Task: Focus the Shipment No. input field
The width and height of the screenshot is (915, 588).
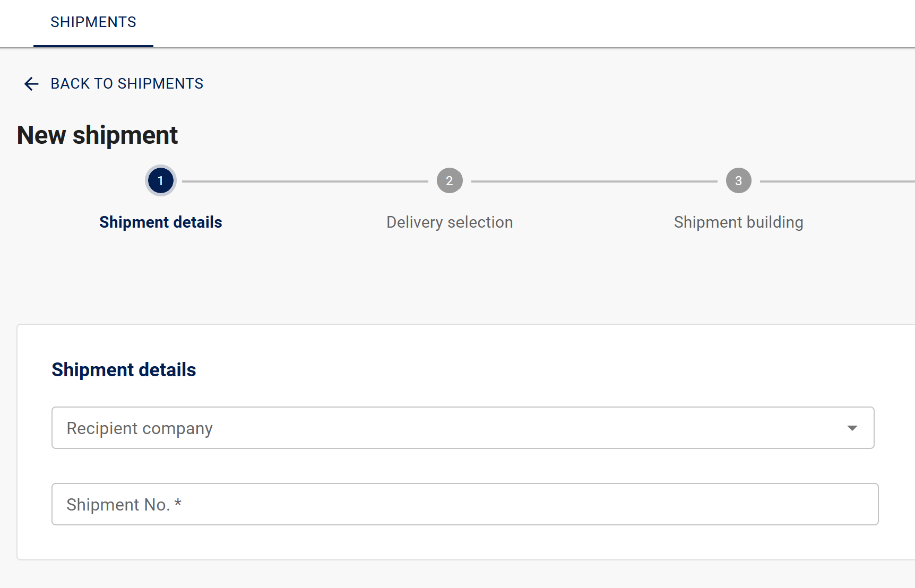Action: [464, 505]
